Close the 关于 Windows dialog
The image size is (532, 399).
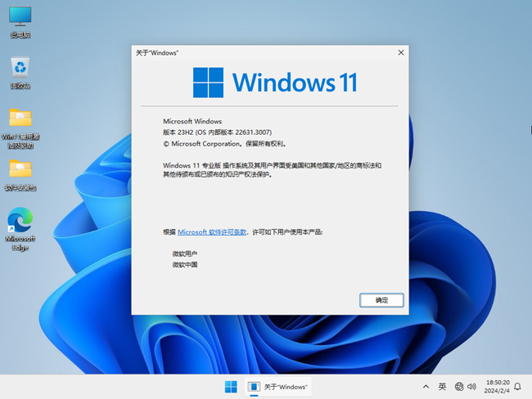tap(401, 52)
